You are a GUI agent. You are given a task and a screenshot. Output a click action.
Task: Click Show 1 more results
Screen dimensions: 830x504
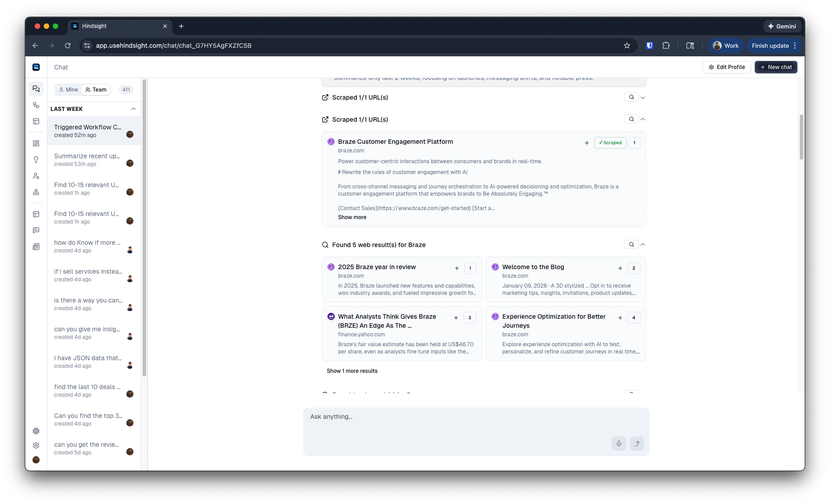click(x=352, y=371)
